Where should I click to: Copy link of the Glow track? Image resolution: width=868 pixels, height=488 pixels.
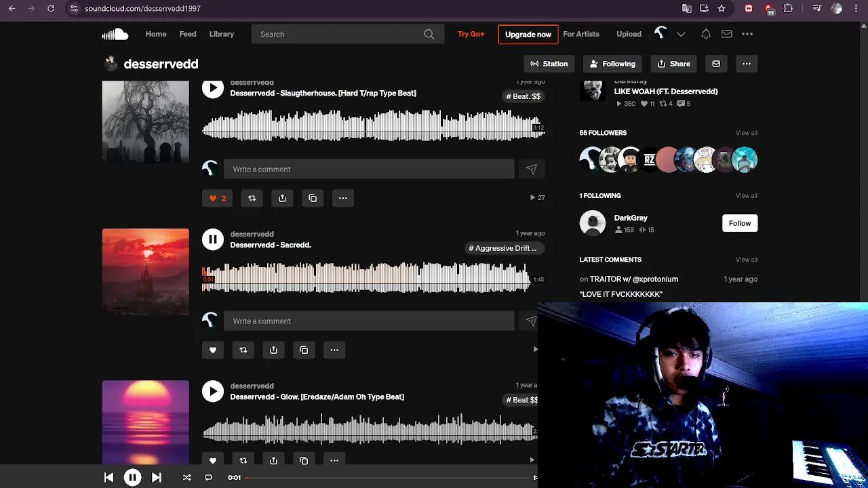[304, 460]
